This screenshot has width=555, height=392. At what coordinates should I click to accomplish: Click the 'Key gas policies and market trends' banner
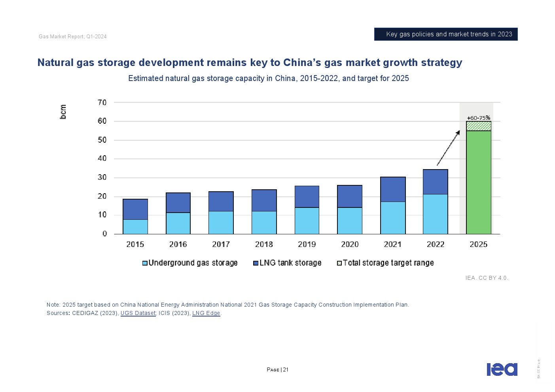[446, 34]
